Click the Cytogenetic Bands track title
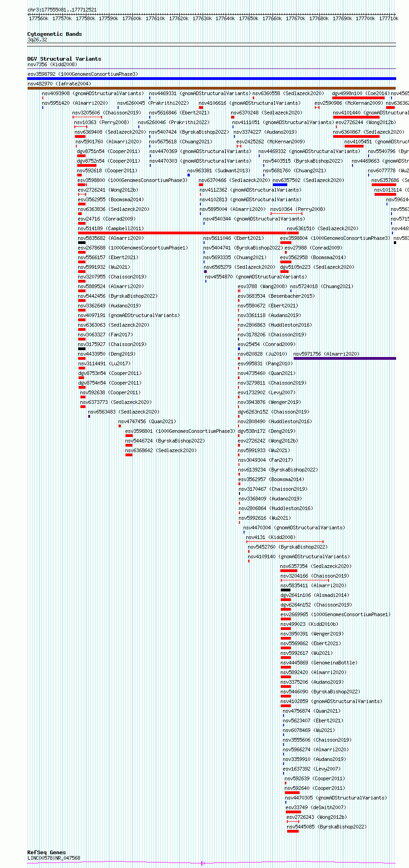Screen dimensions: 409x868 pos(55,34)
